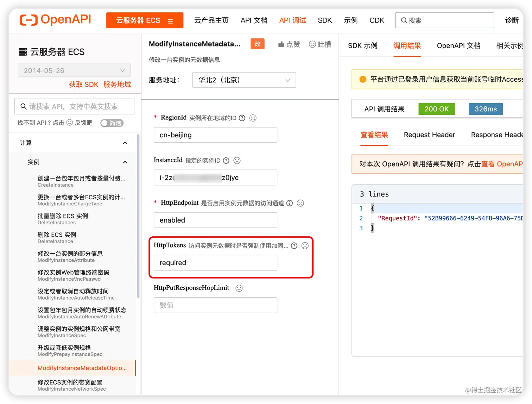532x404 pixels.
Task: Switch to the 相关示例 tab
Action: pos(509,46)
